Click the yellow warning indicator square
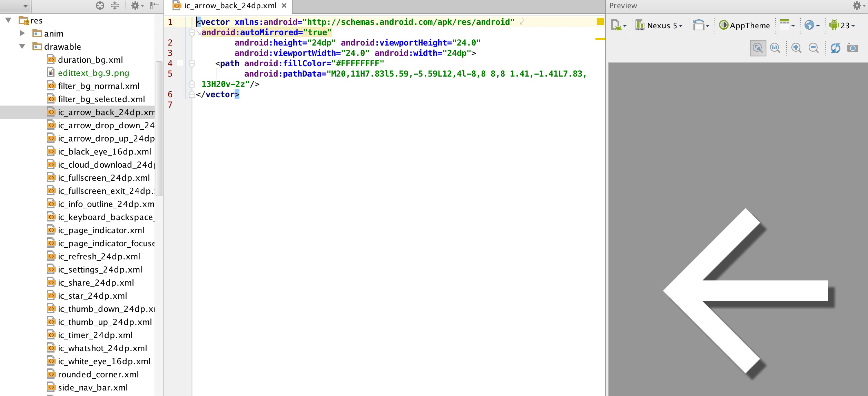This screenshot has width=868, height=396. coord(600,21)
